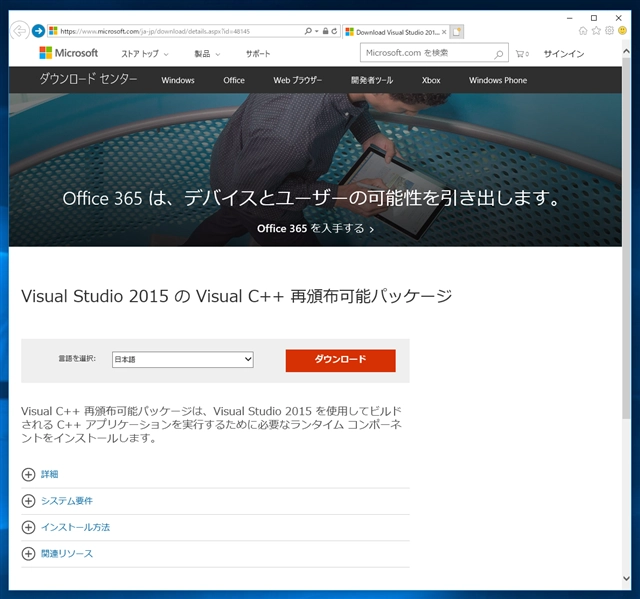Switch to the Download Visual Studio tab
This screenshot has height=599, width=640.
click(394, 32)
